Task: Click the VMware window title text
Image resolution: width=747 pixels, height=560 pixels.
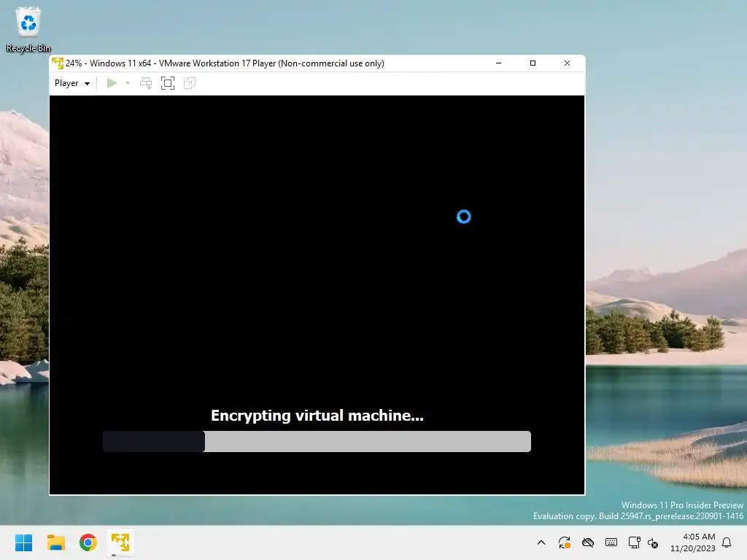Action: pos(225,63)
